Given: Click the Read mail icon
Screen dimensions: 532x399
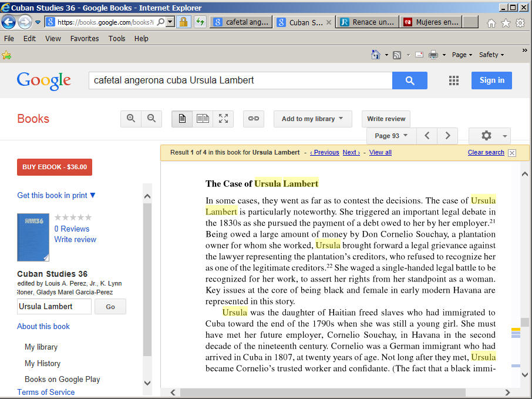Looking at the screenshot, I should (419, 55).
